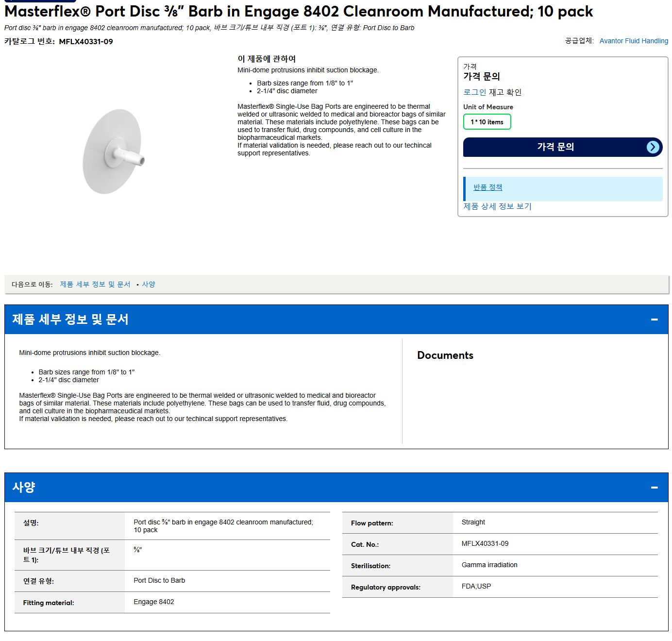Click the Cat. No. value MFLX40331-09 in specifications
This screenshot has height=641, width=672.
pos(485,544)
